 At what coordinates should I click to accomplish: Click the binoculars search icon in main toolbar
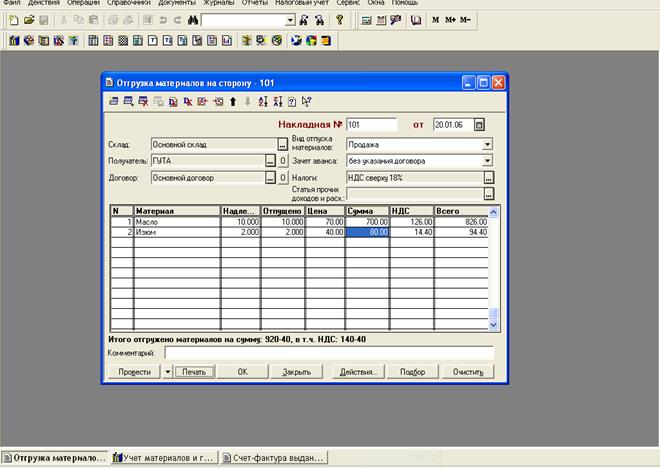point(192,20)
